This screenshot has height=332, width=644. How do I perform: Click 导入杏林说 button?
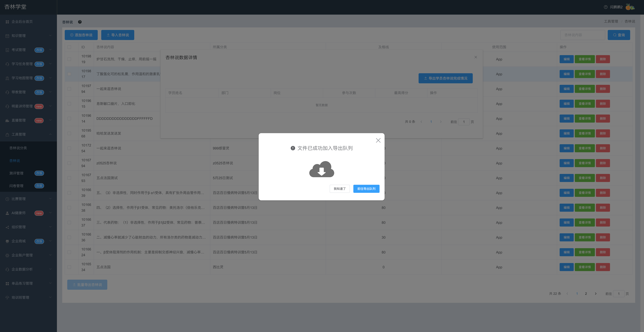[117, 35]
